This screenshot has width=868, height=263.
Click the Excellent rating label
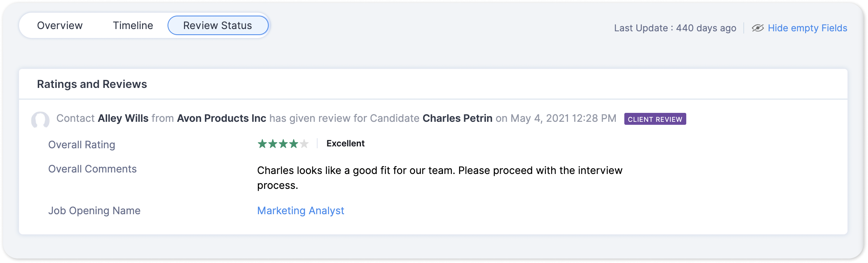pos(345,143)
